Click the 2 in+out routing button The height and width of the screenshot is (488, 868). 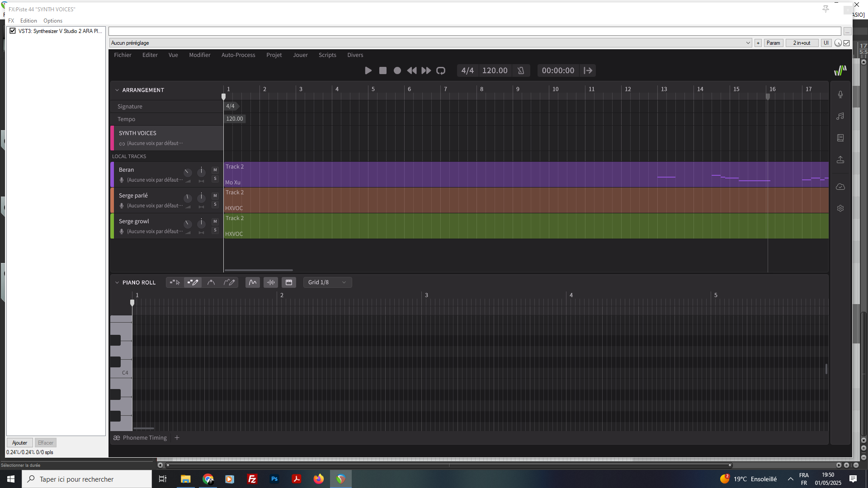point(802,43)
